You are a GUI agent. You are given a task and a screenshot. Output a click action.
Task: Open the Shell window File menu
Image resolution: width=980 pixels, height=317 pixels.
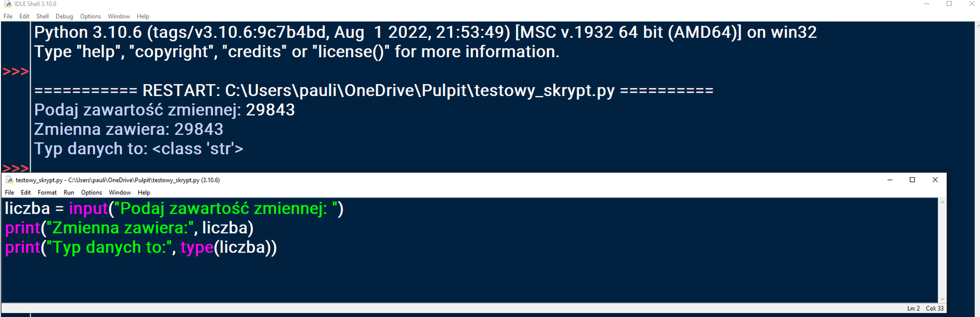coord(8,16)
